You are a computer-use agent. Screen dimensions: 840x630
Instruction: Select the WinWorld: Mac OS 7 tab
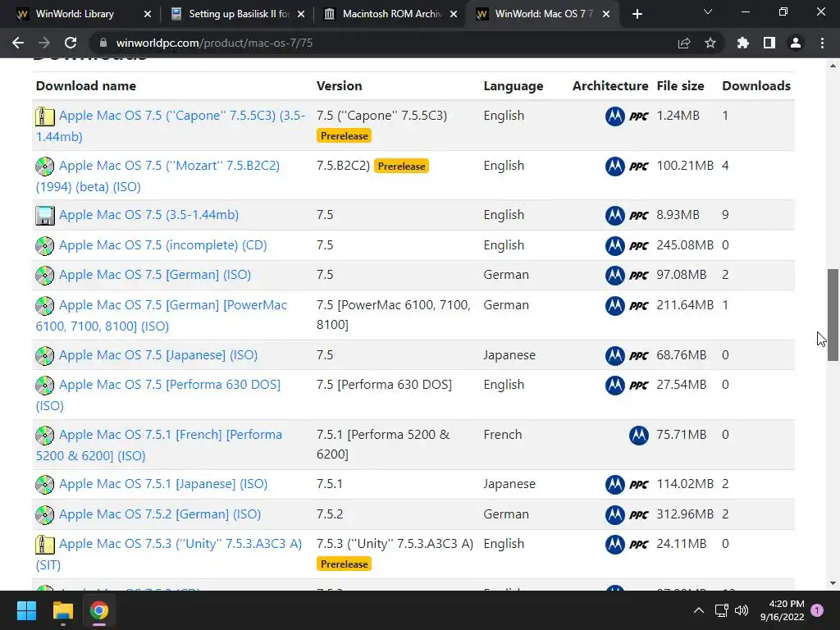click(x=544, y=14)
